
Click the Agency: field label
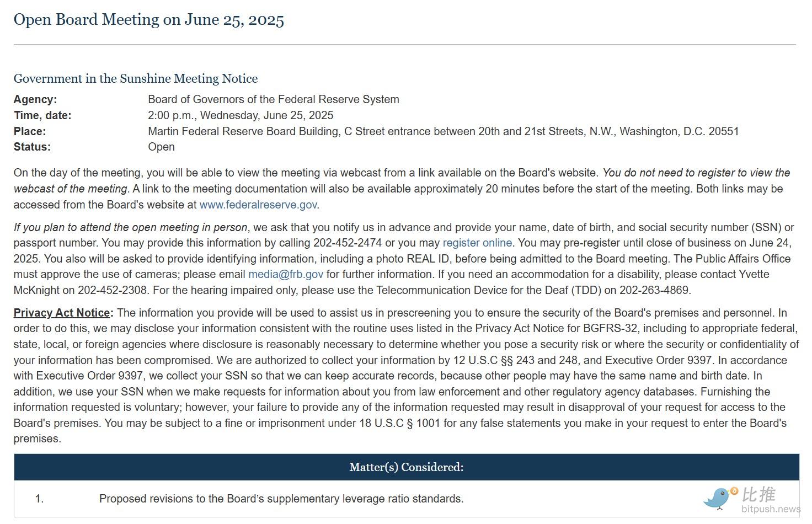[35, 99]
